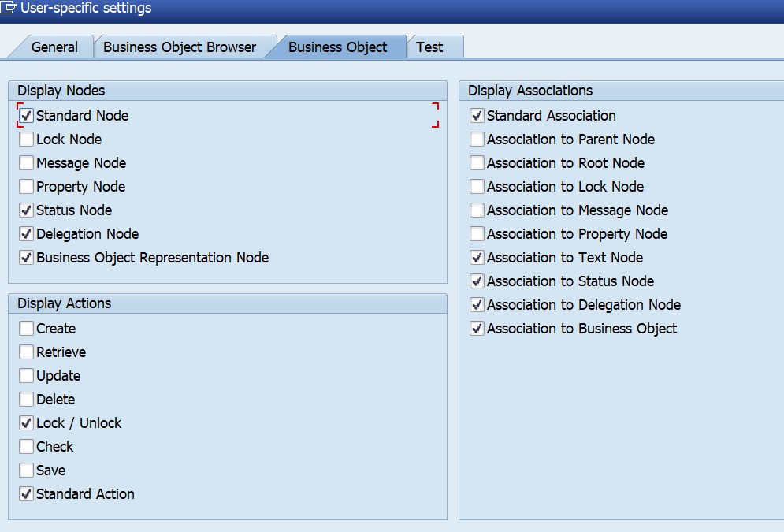Enable the Create action checkbox
Image resolution: width=784 pixels, height=532 pixels.
26,328
